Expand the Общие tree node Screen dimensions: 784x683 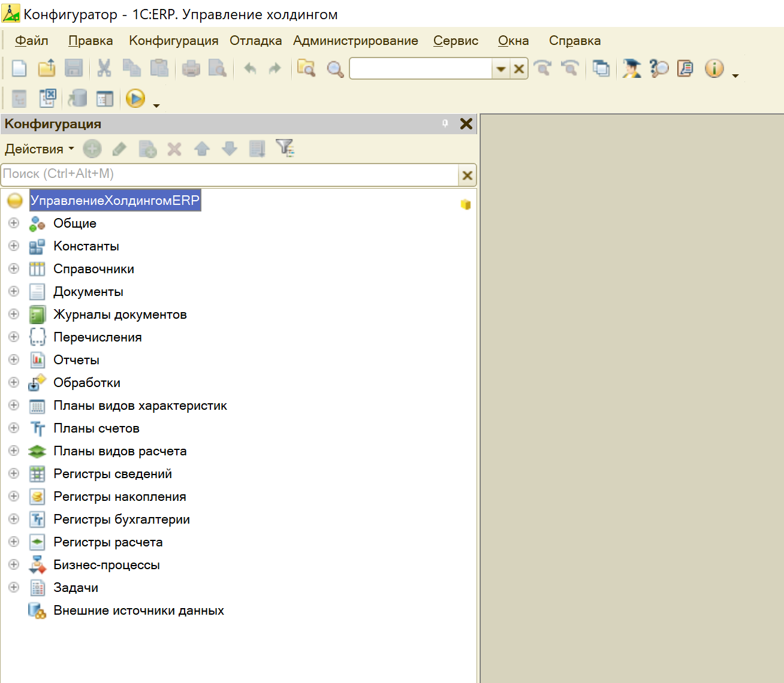(14, 223)
